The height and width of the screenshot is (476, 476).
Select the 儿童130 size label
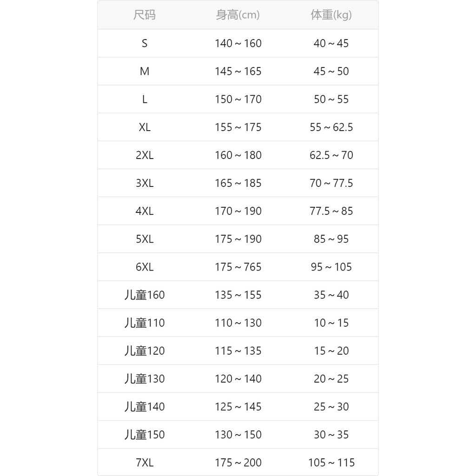click(x=145, y=378)
